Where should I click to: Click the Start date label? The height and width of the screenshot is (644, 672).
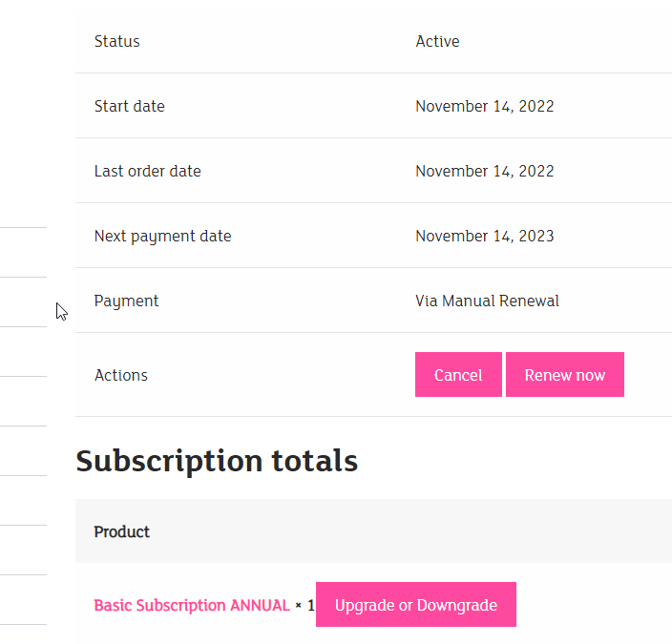pos(129,106)
